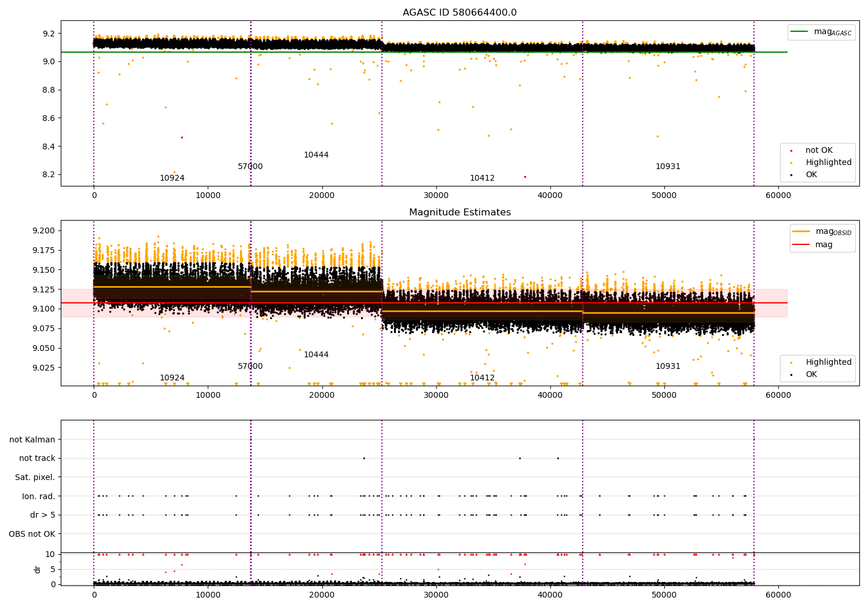Click the 'not track' flag label
This screenshot has width=868, height=608.
click(x=37, y=459)
